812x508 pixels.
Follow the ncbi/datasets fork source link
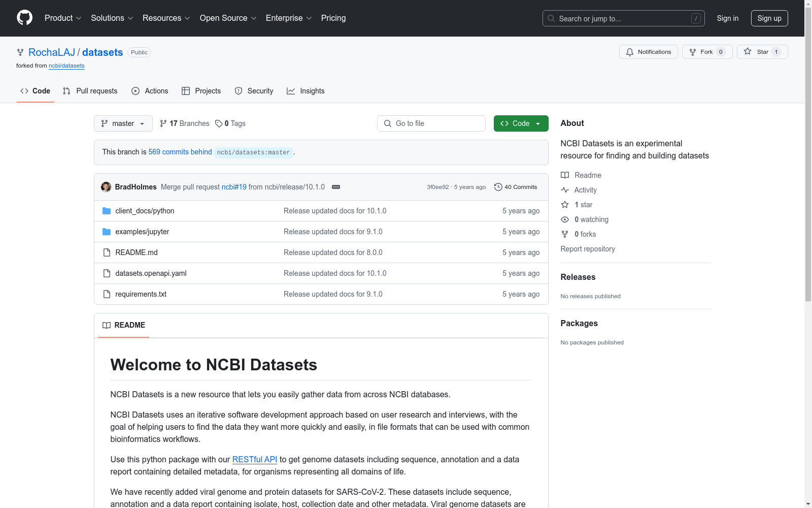66,66
